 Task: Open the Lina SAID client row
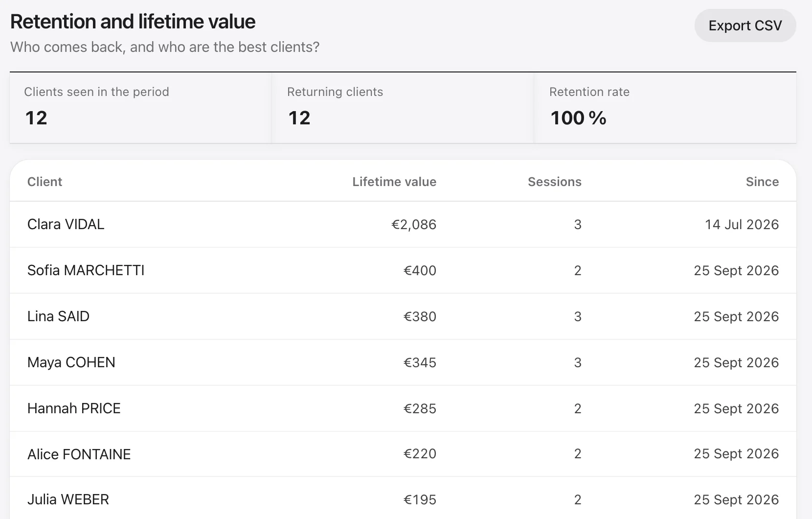403,316
